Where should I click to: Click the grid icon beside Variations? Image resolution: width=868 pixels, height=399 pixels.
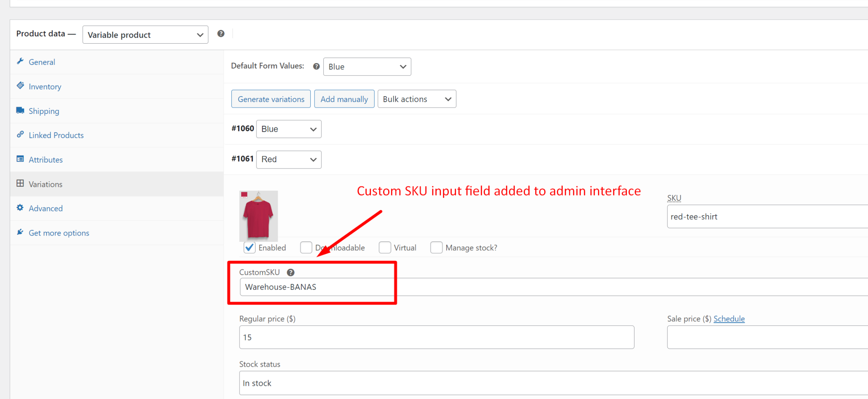(x=20, y=184)
